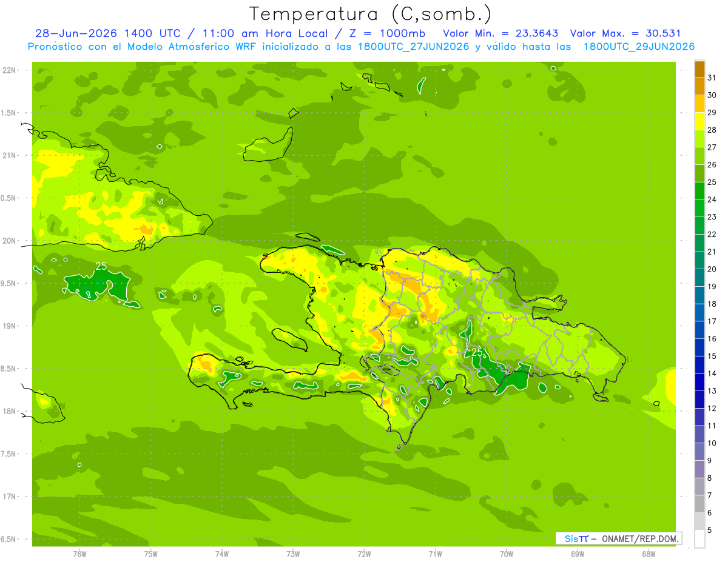This screenshot has height=562, width=728.
Task: Click the dark orange legend color above 31
Action: click(x=699, y=70)
